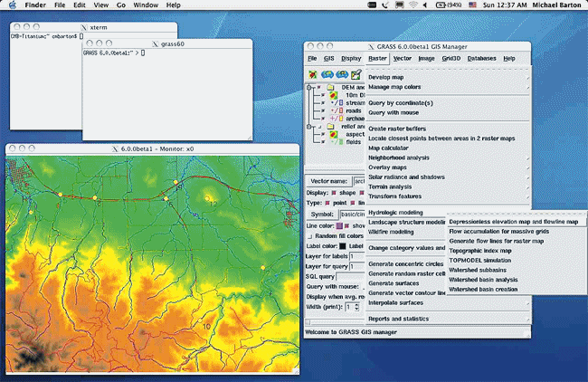The width and height of the screenshot is (588, 382).
Task: Choose Query with mouse menu item
Action: tap(448, 113)
